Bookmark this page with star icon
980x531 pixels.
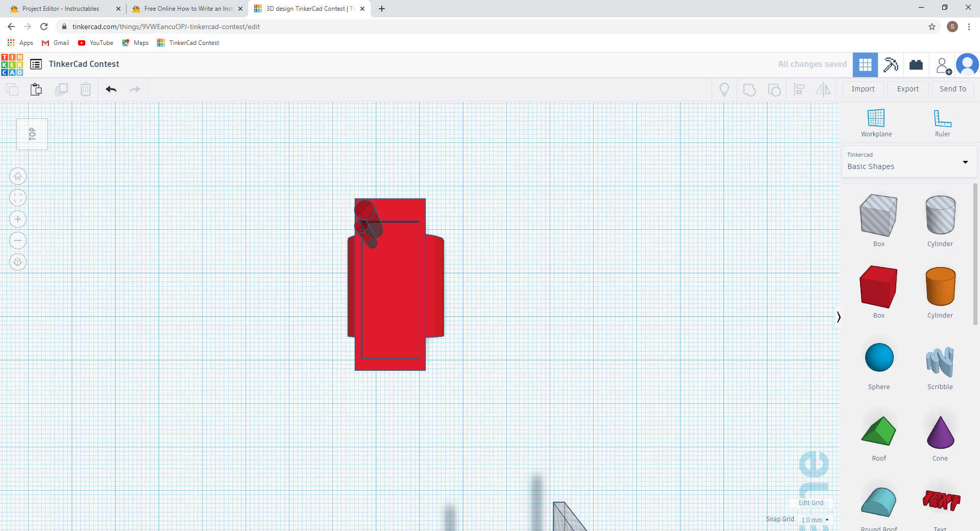[932, 27]
